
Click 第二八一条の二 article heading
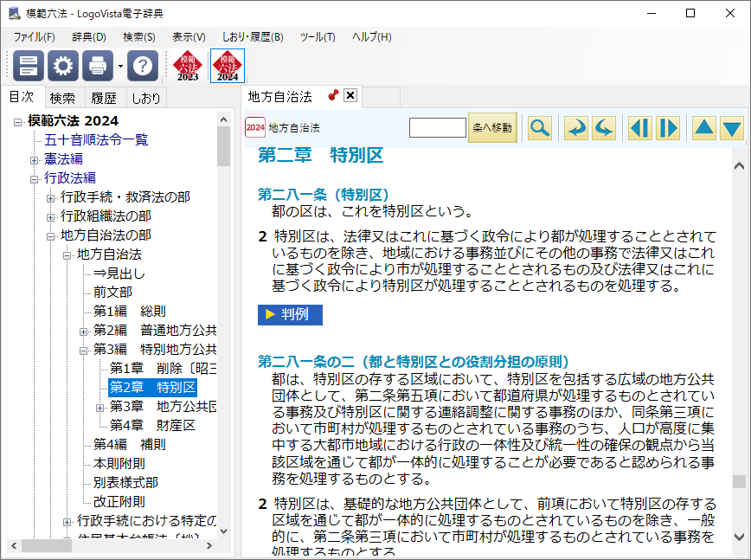(413, 362)
